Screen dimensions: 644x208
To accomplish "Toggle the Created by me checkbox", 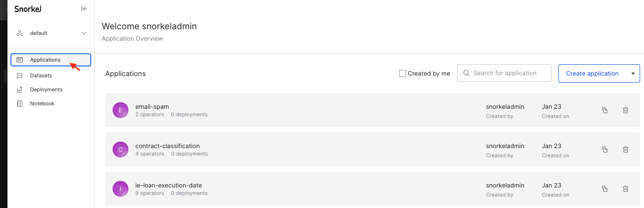I will [x=403, y=73].
